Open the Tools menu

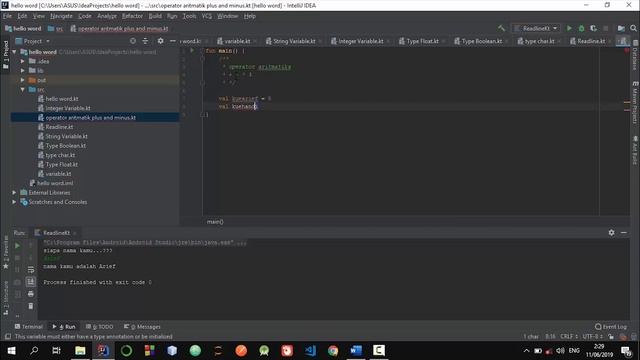189,16
